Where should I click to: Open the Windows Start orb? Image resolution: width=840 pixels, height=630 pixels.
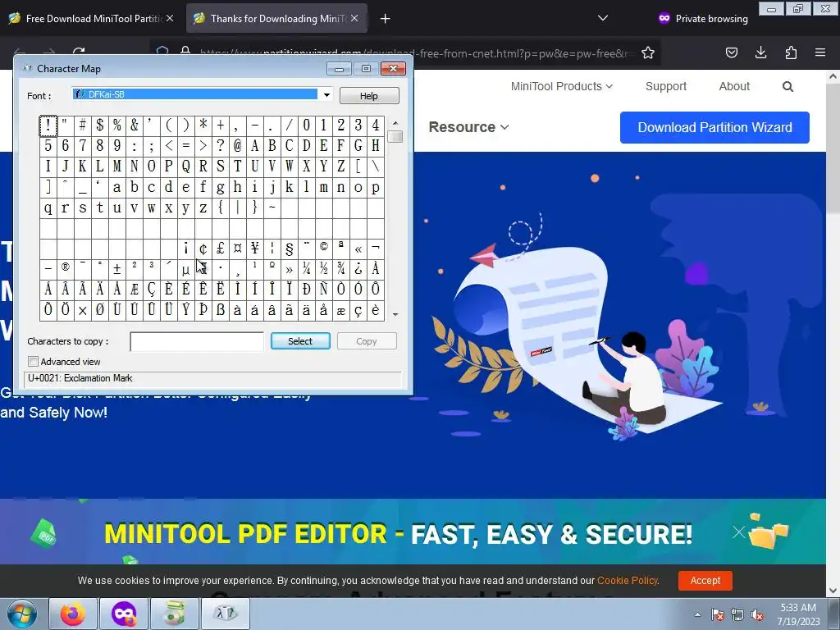21,614
